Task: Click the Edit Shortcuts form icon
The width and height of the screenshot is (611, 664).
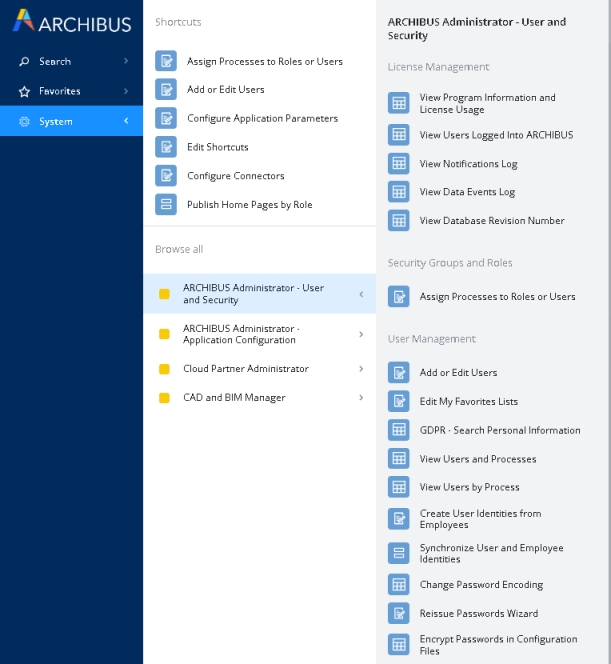Action: point(166,147)
